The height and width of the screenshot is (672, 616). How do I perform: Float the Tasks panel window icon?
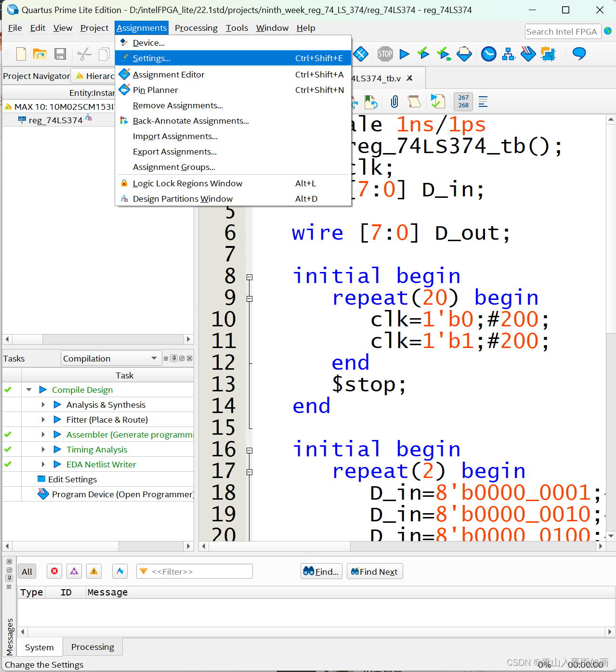coord(182,358)
